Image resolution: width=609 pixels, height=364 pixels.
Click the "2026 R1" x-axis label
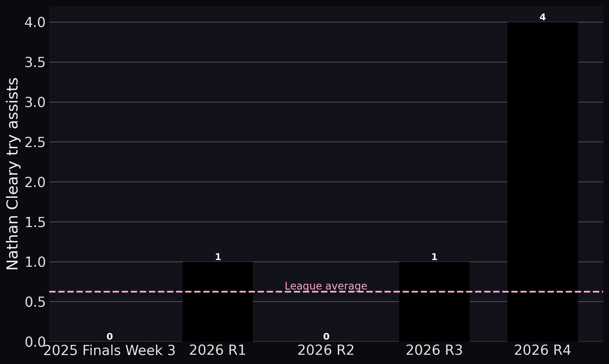[x=218, y=350]
